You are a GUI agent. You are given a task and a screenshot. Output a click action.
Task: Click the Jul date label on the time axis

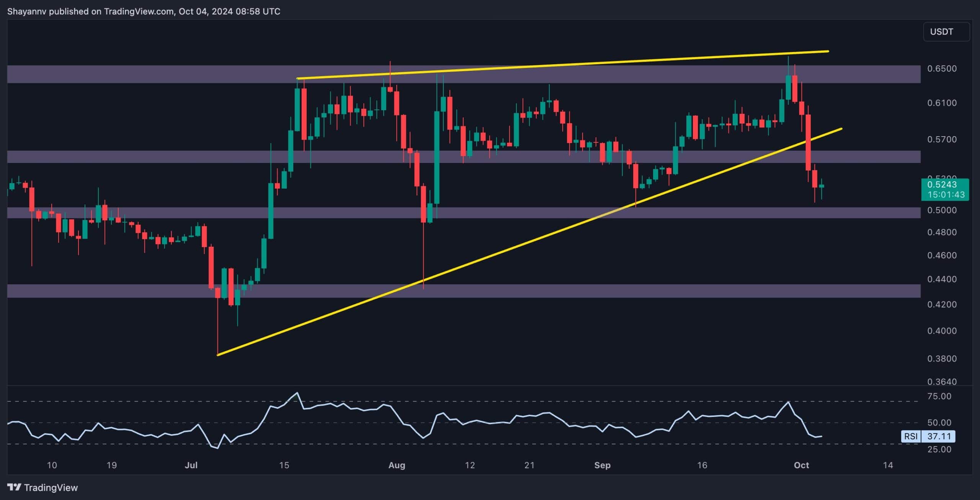(x=191, y=465)
